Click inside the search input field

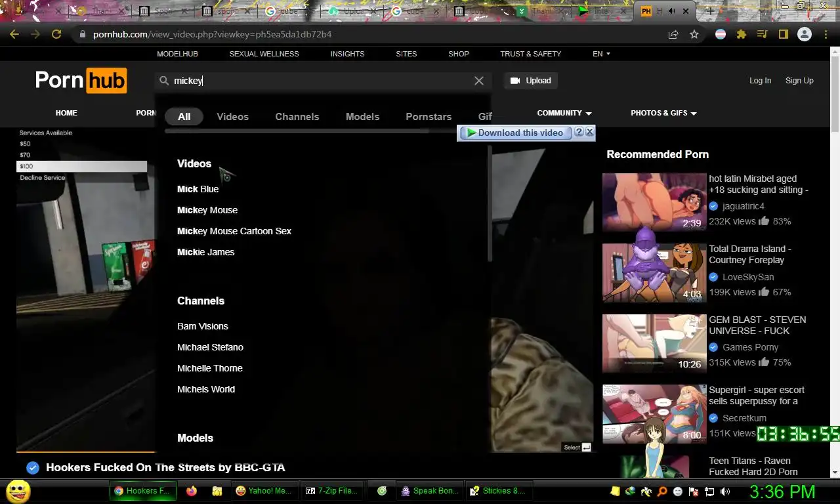(322, 81)
